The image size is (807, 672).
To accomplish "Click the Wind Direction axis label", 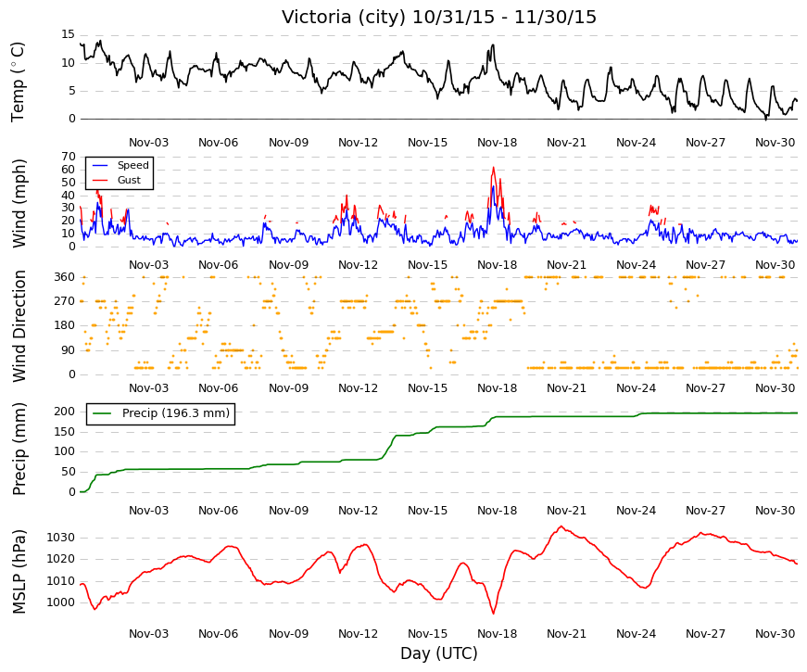I will pos(19,326).
